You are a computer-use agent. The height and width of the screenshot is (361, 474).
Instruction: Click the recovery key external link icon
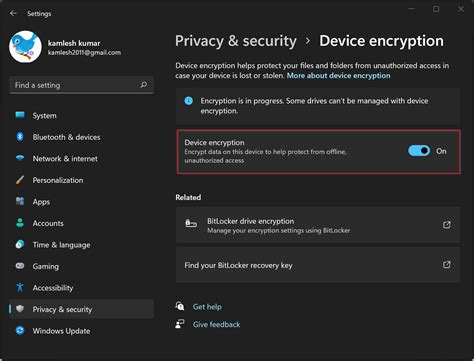point(447,265)
